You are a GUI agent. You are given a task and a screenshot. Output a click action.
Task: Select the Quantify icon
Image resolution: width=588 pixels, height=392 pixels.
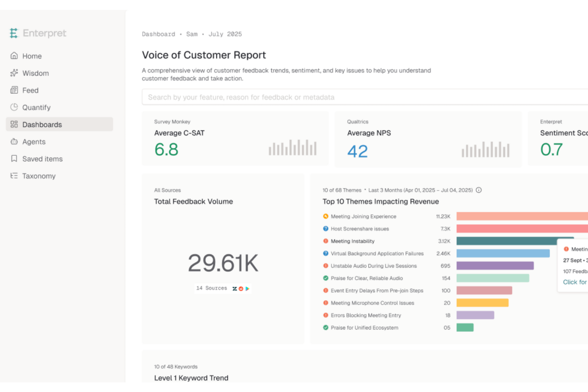coord(14,107)
